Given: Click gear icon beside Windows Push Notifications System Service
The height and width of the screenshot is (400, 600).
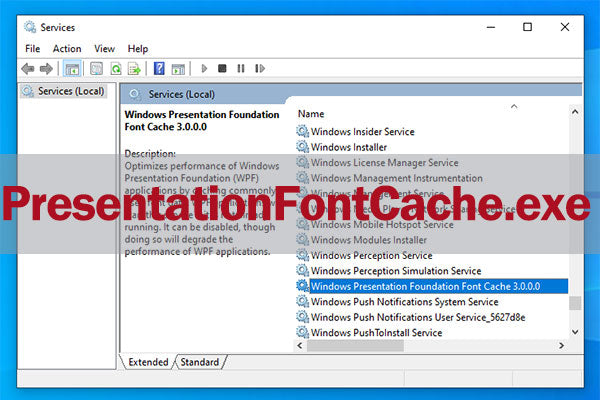Looking at the screenshot, I should coord(302,301).
